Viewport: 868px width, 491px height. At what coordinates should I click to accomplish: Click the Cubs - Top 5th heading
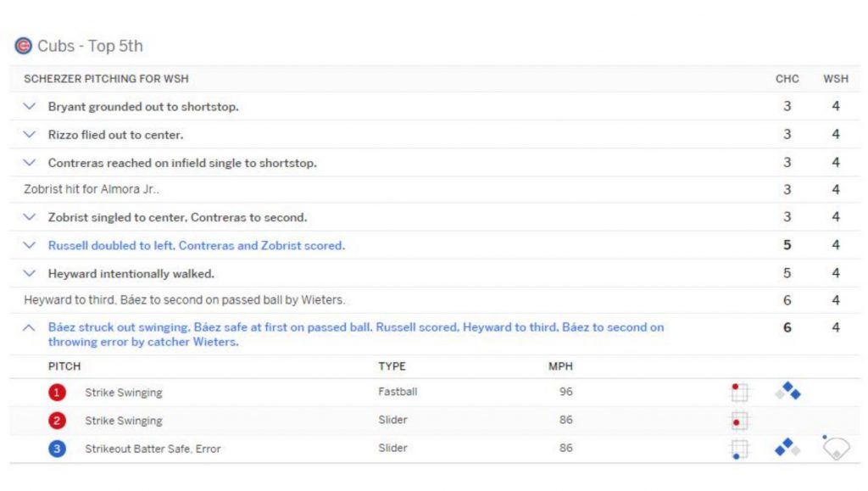[90, 46]
